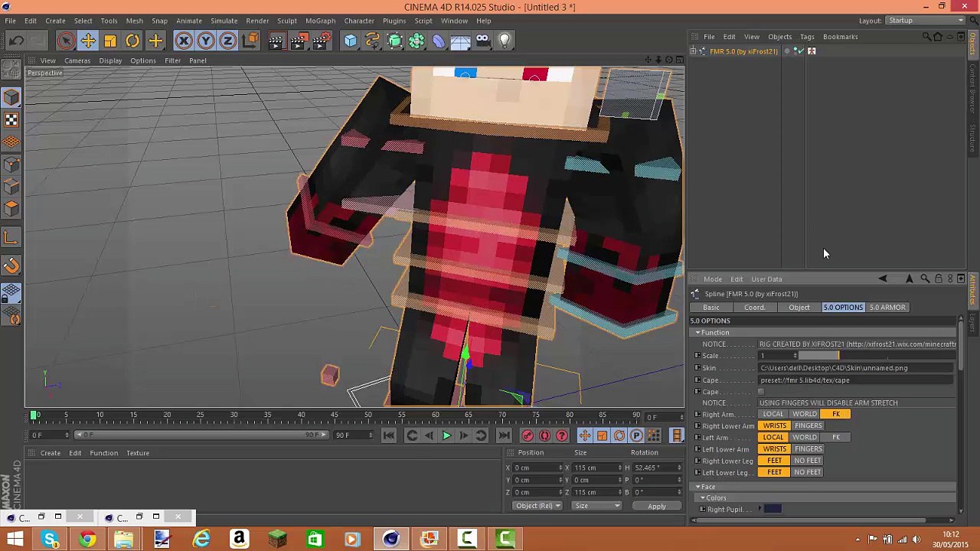The image size is (980, 551).
Task: Toggle X axis lock
Action: 184,41
